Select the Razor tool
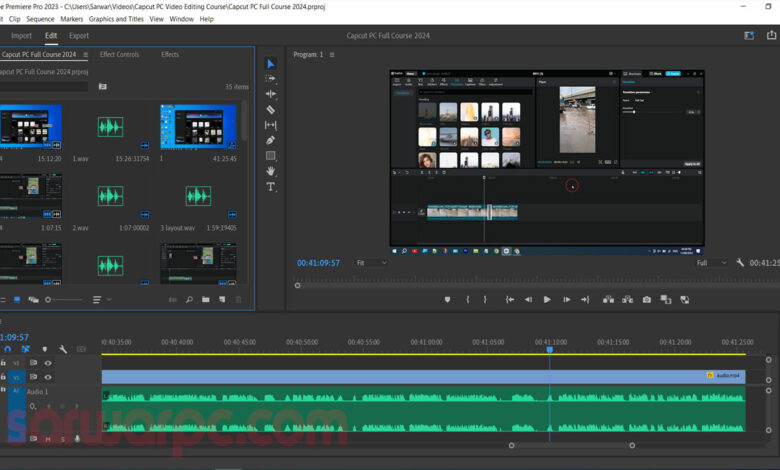The width and height of the screenshot is (780, 470). (271, 109)
